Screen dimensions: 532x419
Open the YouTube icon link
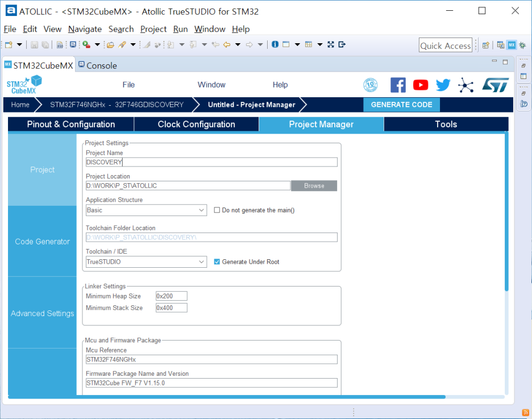421,85
